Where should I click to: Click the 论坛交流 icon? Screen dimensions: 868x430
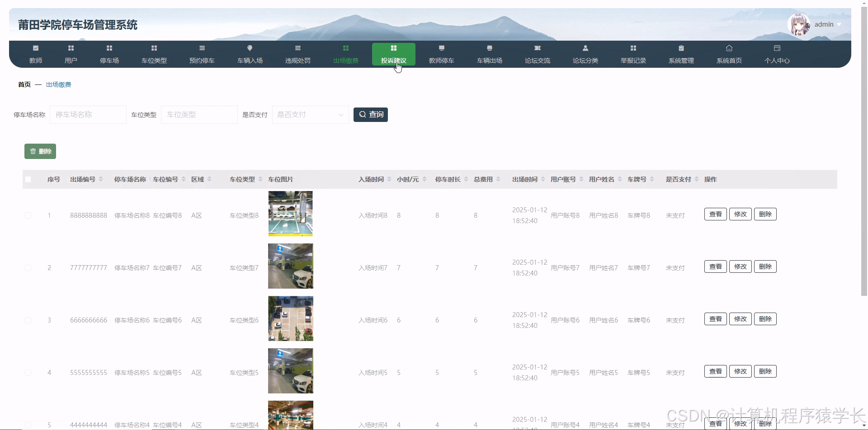click(538, 48)
